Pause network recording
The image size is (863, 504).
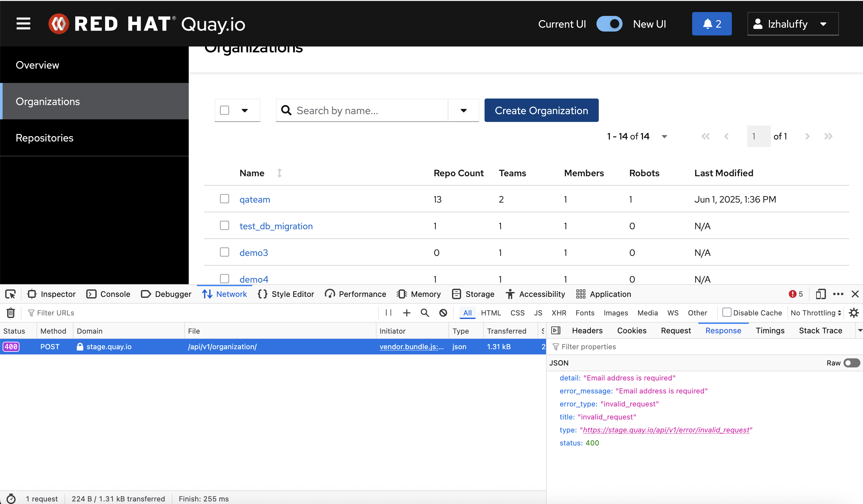tap(388, 313)
